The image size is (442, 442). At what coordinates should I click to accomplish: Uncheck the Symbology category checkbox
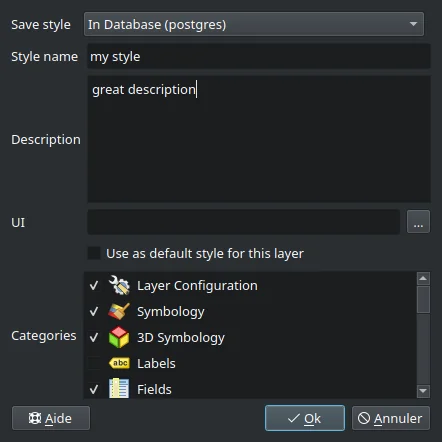pyautogui.click(x=94, y=312)
